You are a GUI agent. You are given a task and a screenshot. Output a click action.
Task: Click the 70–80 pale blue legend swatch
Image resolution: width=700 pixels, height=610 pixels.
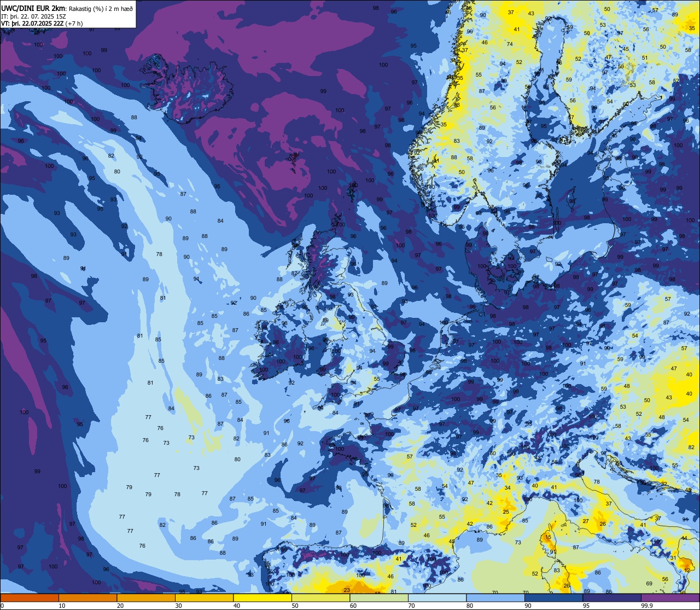pyautogui.click(x=437, y=597)
